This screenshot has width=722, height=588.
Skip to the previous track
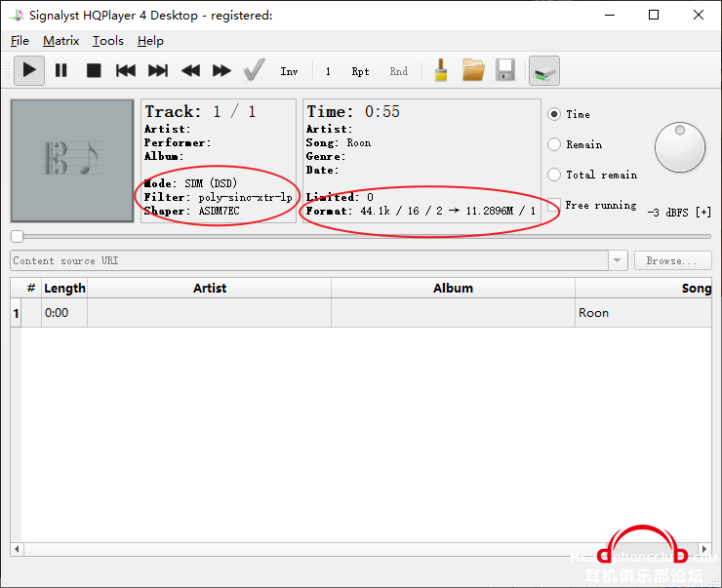(125, 71)
